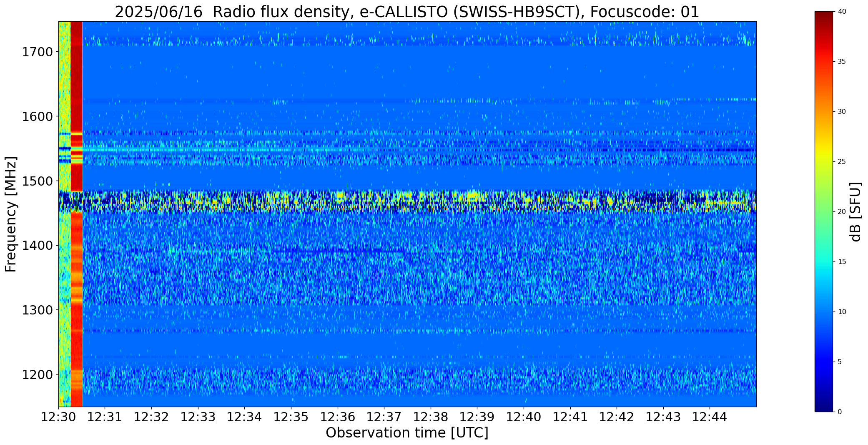Click the 12:39 time tick label
Image resolution: width=868 pixels, height=445 pixels.
click(477, 417)
